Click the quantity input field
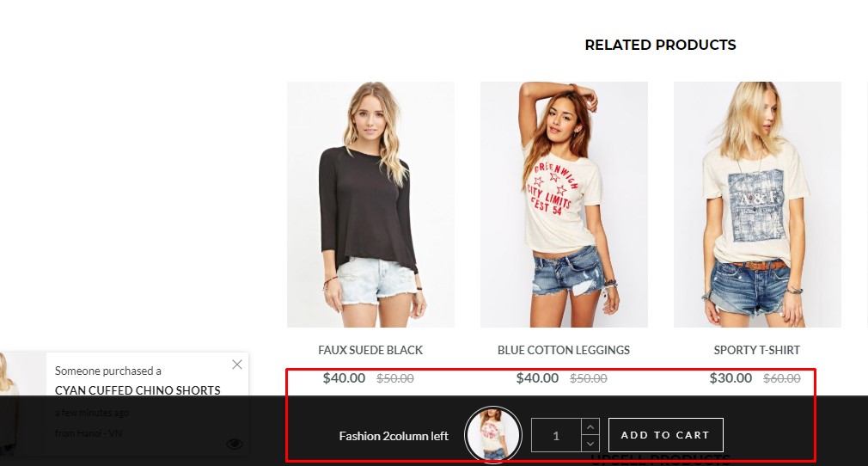This screenshot has height=466, width=868. [x=556, y=435]
